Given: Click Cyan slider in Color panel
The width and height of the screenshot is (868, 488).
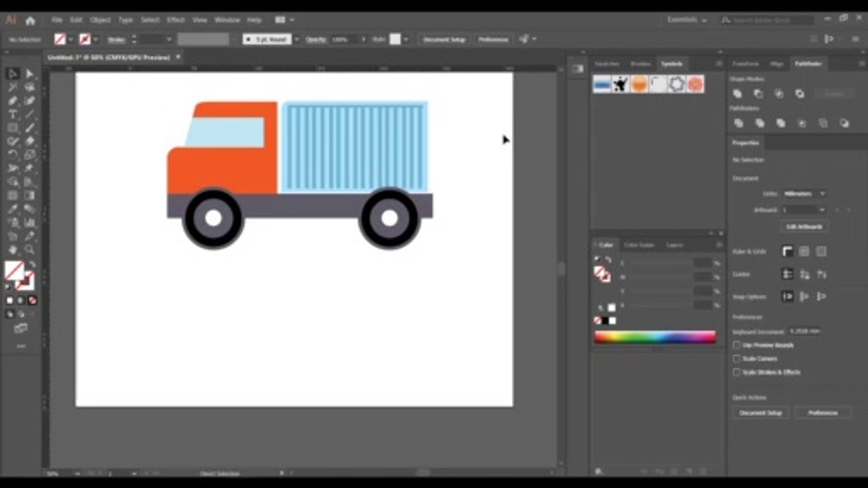Looking at the screenshot, I should click(659, 263).
